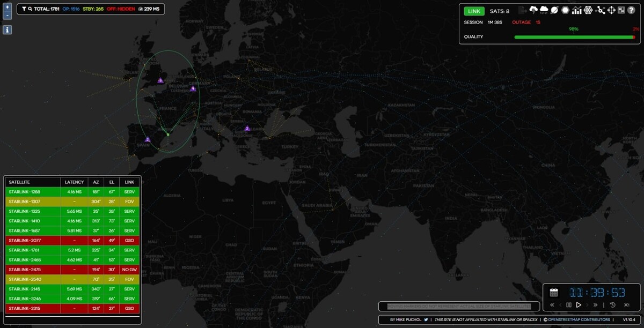The width and height of the screenshot is (644, 328).
Task: Click gateway marker 2 over Spain
Action: tap(148, 140)
